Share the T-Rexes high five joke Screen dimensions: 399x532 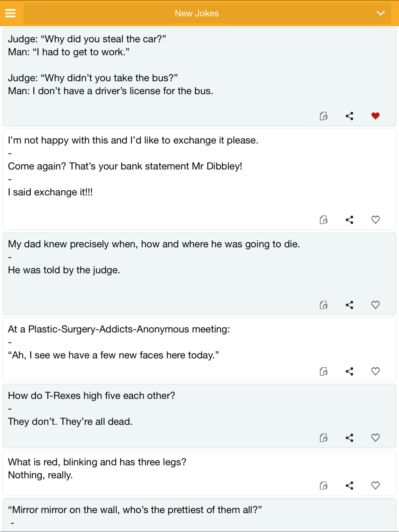(x=350, y=438)
